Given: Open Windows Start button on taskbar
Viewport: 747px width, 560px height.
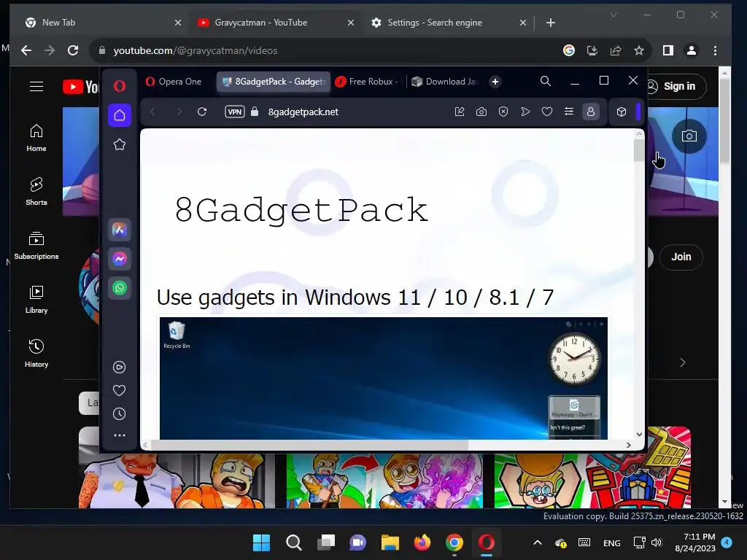Looking at the screenshot, I should click(261, 542).
